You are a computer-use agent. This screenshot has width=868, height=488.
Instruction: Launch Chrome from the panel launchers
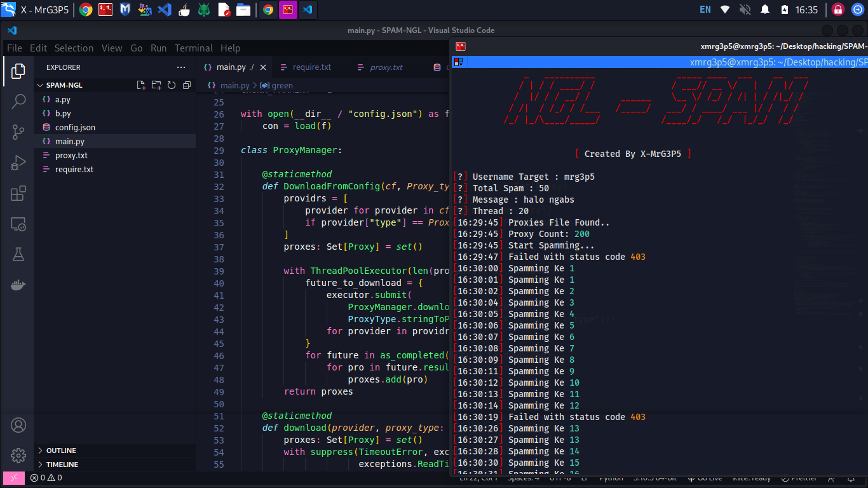point(86,10)
